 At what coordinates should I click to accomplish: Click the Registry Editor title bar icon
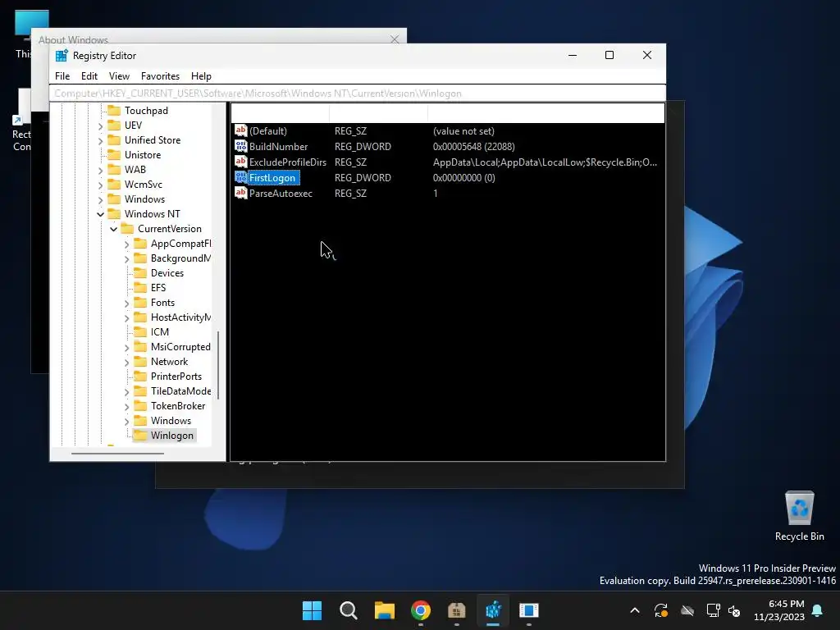click(x=62, y=56)
